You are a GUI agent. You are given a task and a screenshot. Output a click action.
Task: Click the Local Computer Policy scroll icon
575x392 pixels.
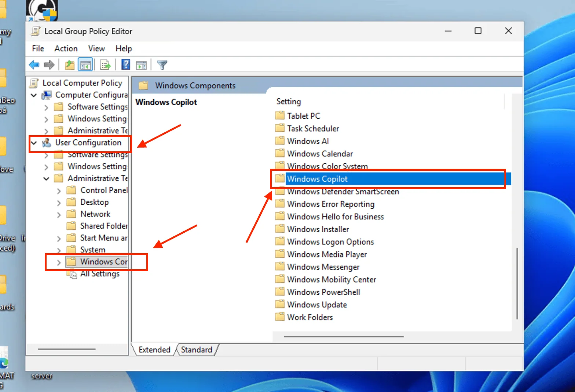(x=34, y=83)
